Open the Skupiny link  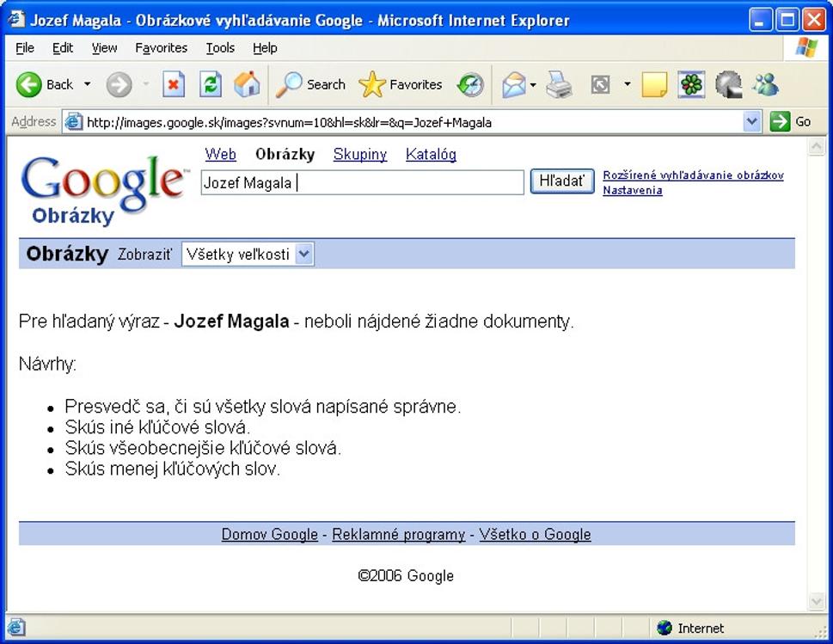click(x=360, y=154)
